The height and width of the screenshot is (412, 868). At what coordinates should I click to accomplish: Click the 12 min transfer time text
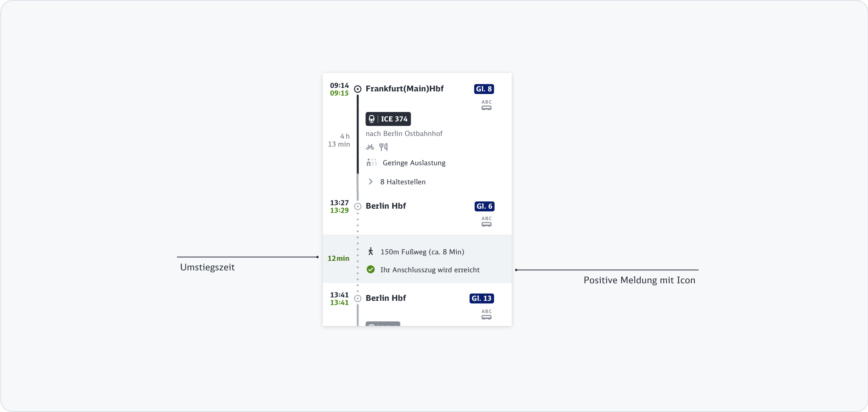338,259
